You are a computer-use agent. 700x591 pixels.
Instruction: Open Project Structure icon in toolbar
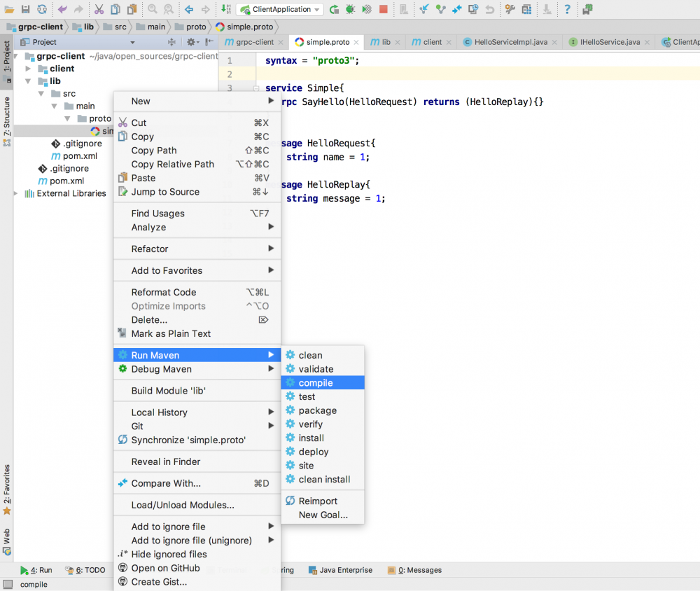pyautogui.click(x=526, y=9)
